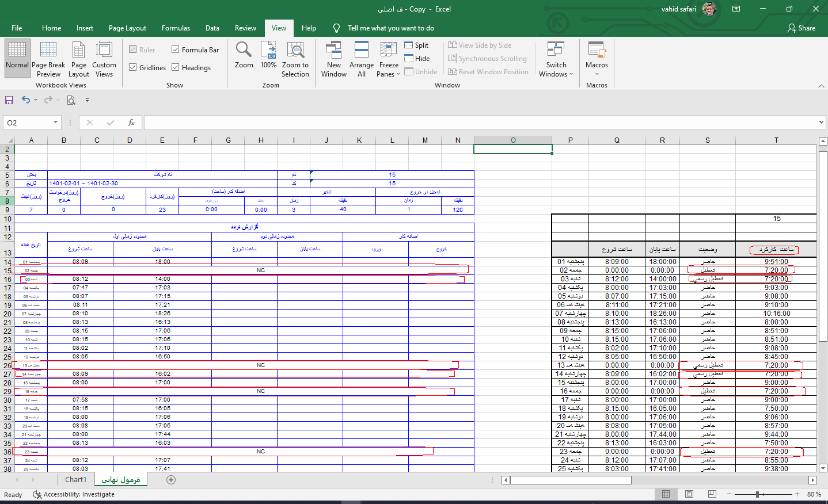Open undo history dropdown
This screenshot has width=828, height=504.
(36, 100)
